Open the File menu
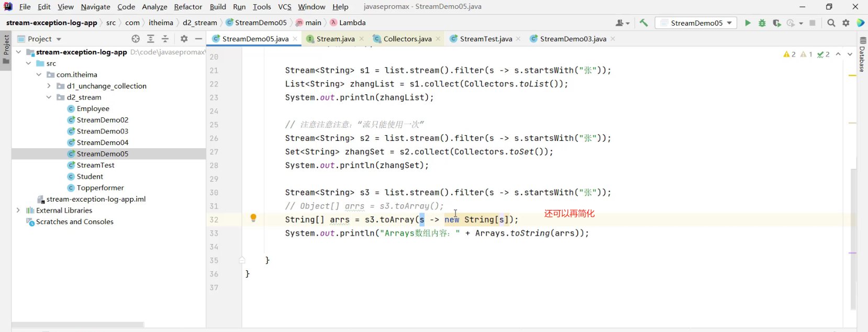The width and height of the screenshot is (868, 332). click(x=25, y=7)
